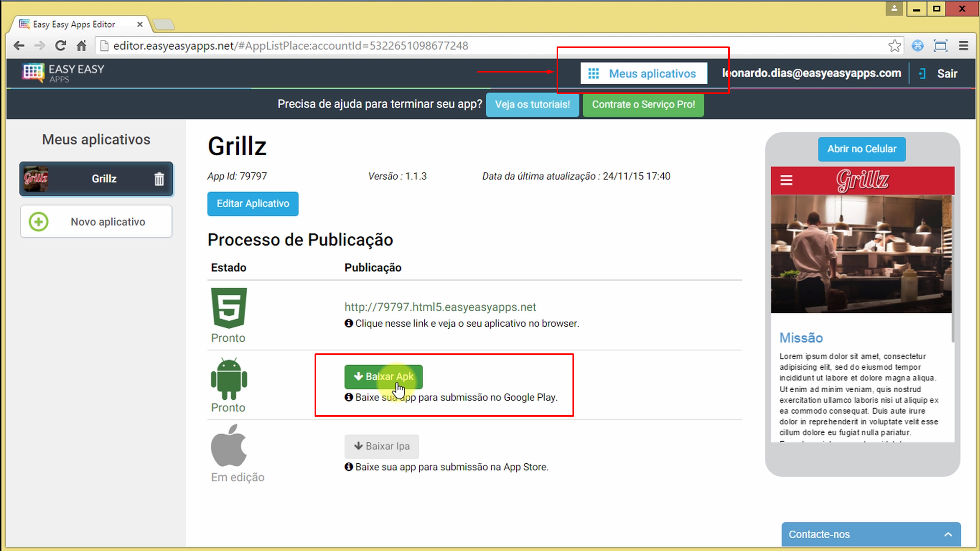Click the Estado column header

pos(228,268)
